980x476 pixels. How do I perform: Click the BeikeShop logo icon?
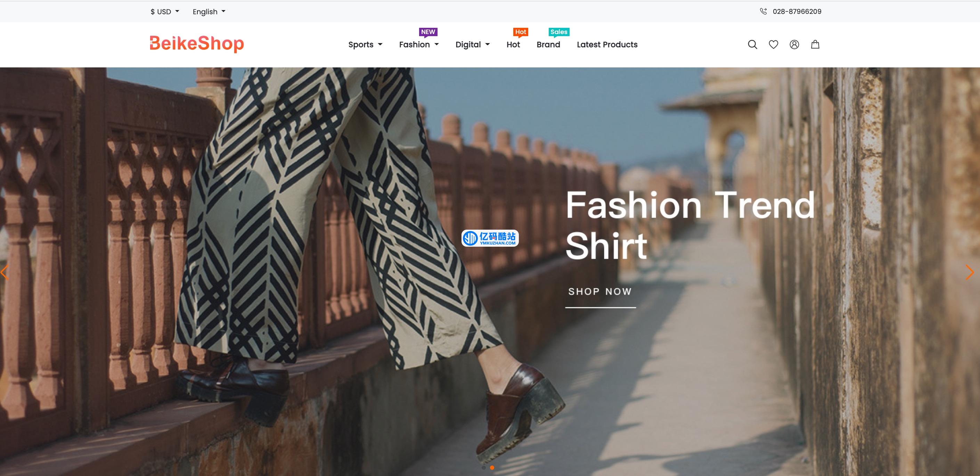coord(196,44)
